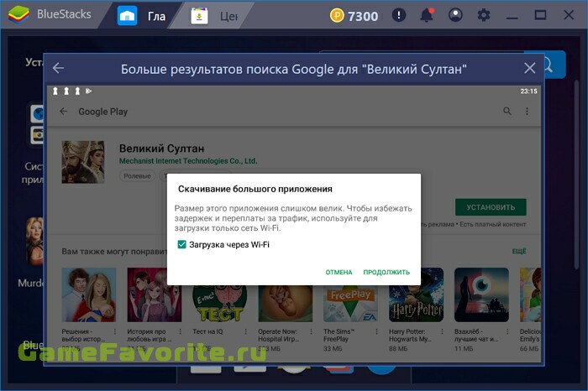The height and width of the screenshot is (391, 588).
Task: Open the BlueStacks home tab
Action: [140, 16]
